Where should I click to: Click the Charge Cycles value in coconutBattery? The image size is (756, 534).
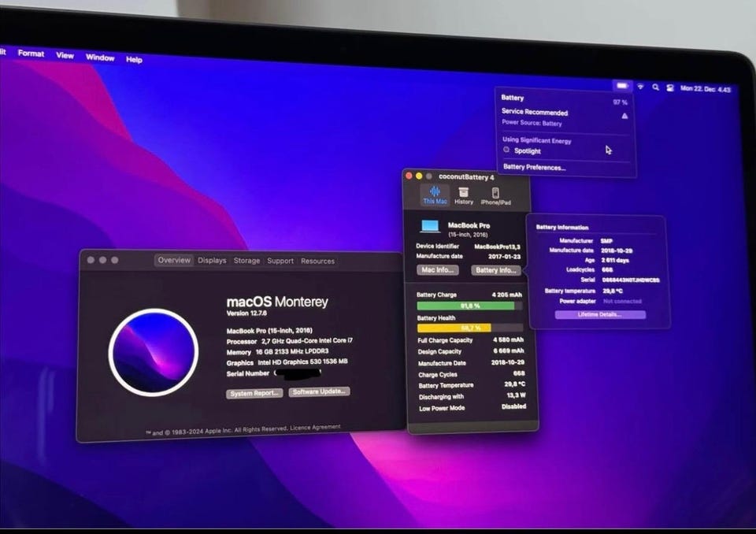519,373
